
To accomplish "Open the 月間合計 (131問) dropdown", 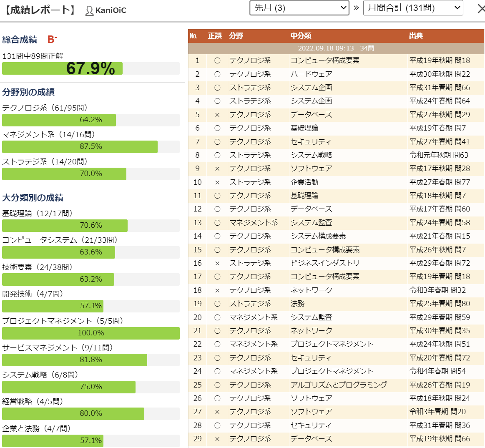I will click(x=413, y=8).
